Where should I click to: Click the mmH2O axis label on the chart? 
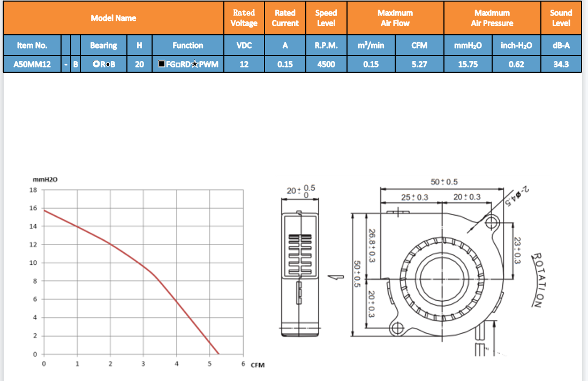point(45,180)
